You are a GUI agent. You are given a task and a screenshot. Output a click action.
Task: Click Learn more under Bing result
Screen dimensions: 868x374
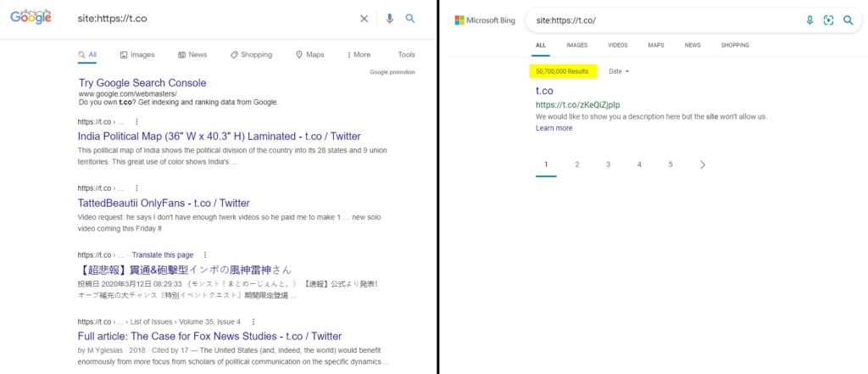pyautogui.click(x=554, y=128)
